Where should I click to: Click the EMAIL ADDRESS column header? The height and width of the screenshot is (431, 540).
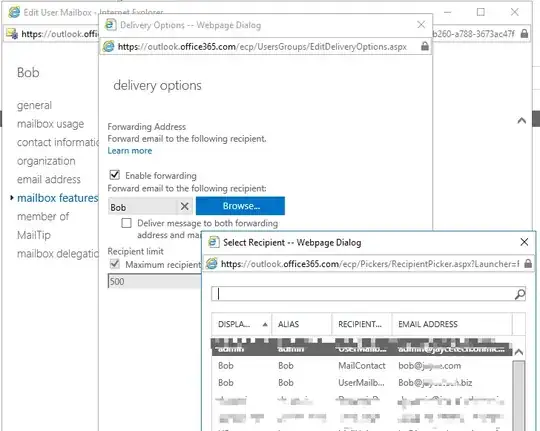coord(452,324)
